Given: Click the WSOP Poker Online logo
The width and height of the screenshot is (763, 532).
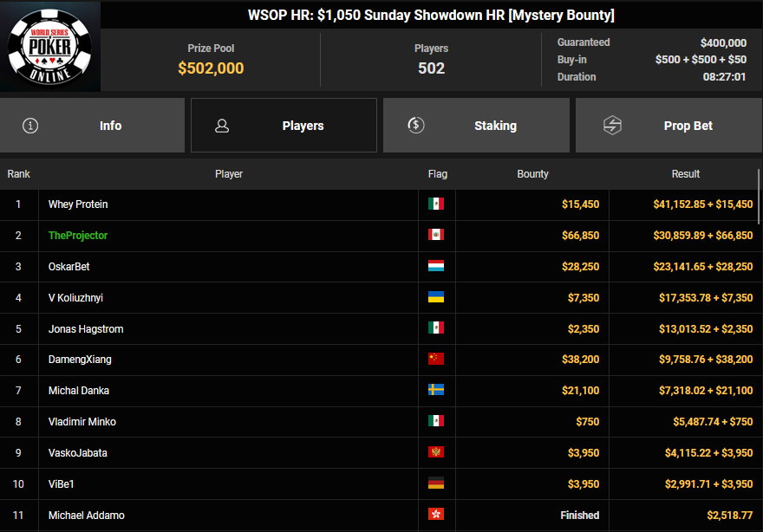Looking at the screenshot, I should pos(49,46).
